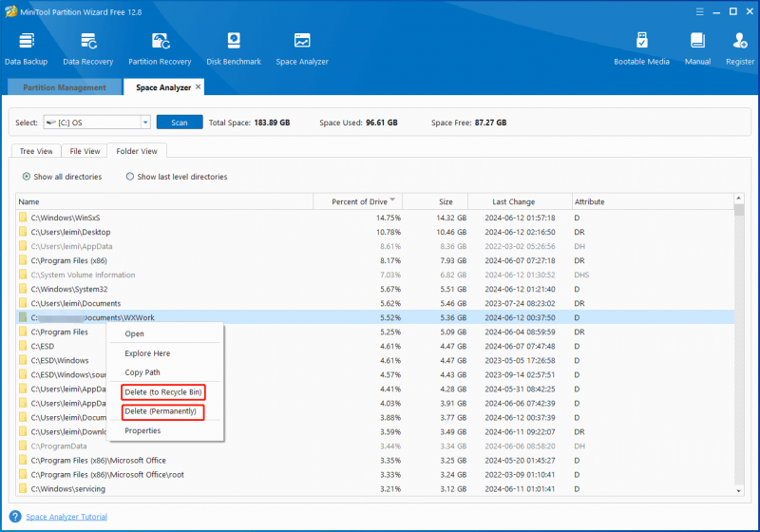
Task: Click the Scan button
Action: click(x=180, y=123)
